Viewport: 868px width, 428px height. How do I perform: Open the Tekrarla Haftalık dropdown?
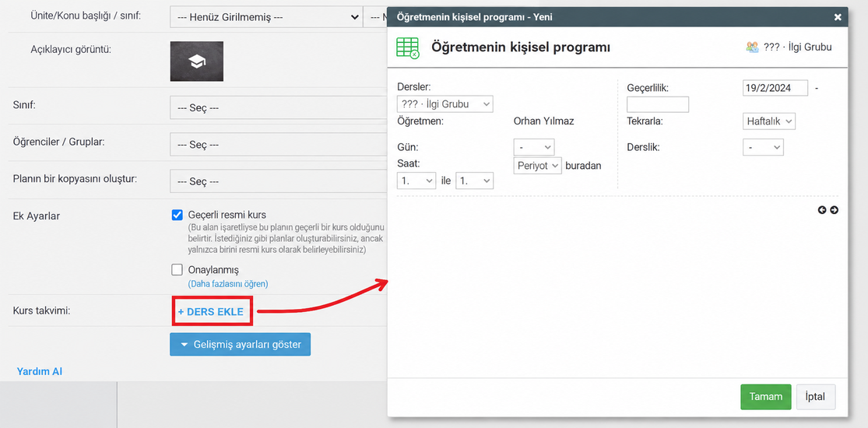768,121
